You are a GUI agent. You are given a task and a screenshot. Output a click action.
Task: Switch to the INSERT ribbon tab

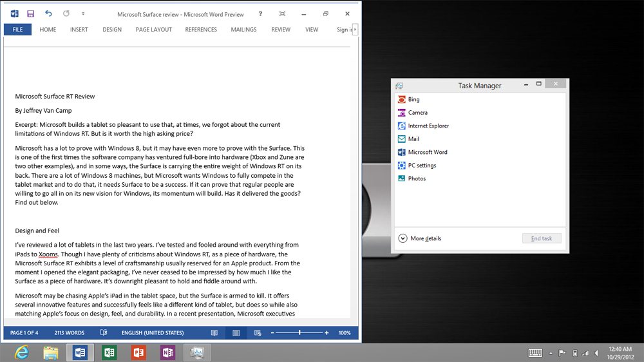(x=79, y=30)
